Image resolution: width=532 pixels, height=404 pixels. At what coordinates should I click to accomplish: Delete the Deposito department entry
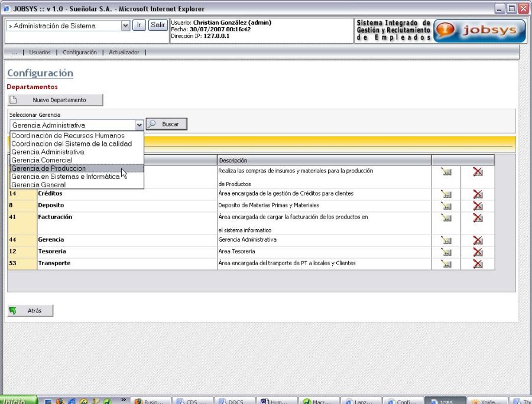point(478,206)
